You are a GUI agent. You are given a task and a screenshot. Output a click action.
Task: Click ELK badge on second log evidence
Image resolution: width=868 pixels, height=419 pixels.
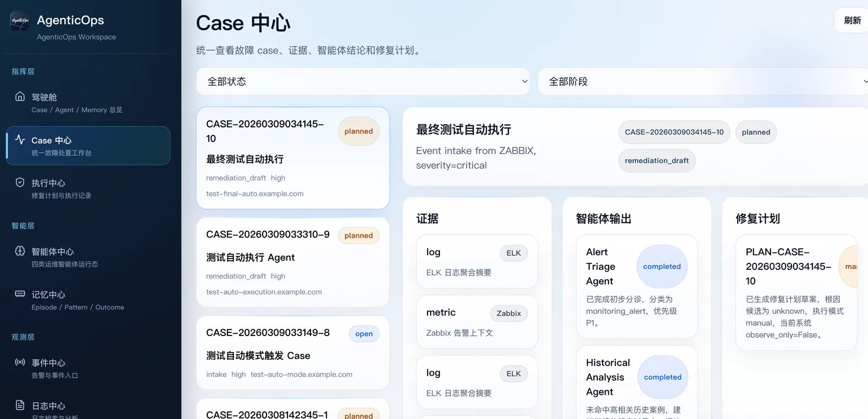click(x=514, y=373)
